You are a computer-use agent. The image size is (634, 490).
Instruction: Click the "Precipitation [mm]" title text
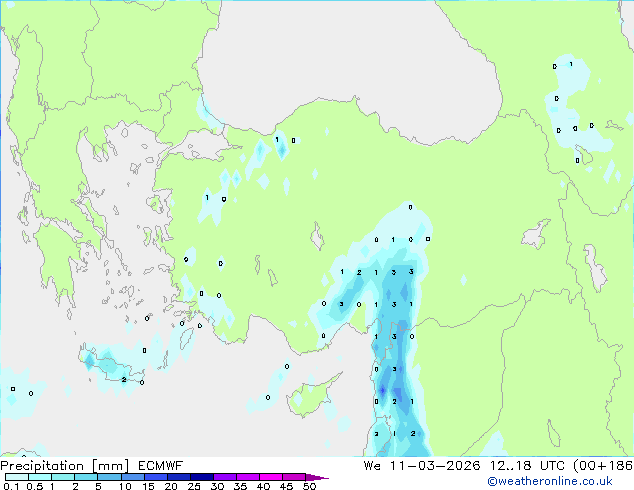pos(65,466)
